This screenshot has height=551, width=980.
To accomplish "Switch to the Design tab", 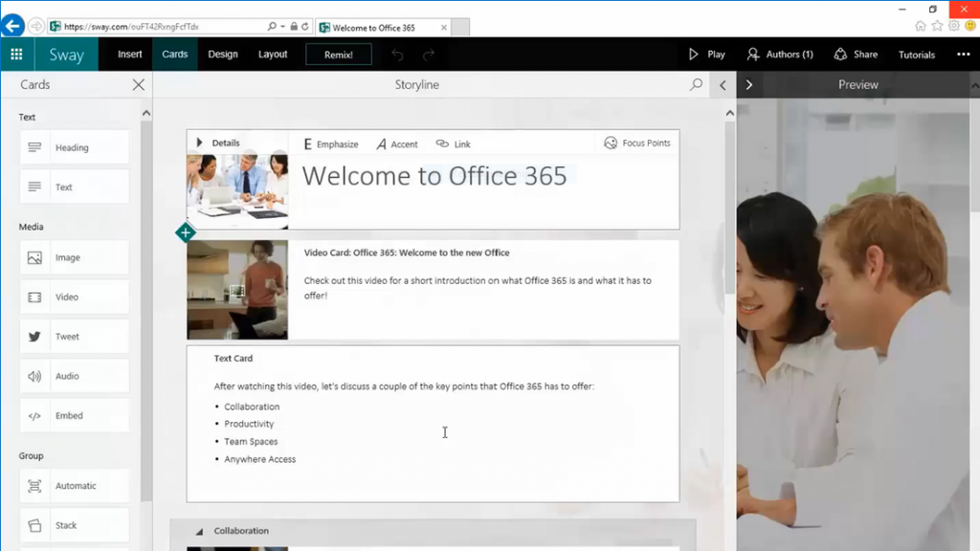I will [222, 55].
